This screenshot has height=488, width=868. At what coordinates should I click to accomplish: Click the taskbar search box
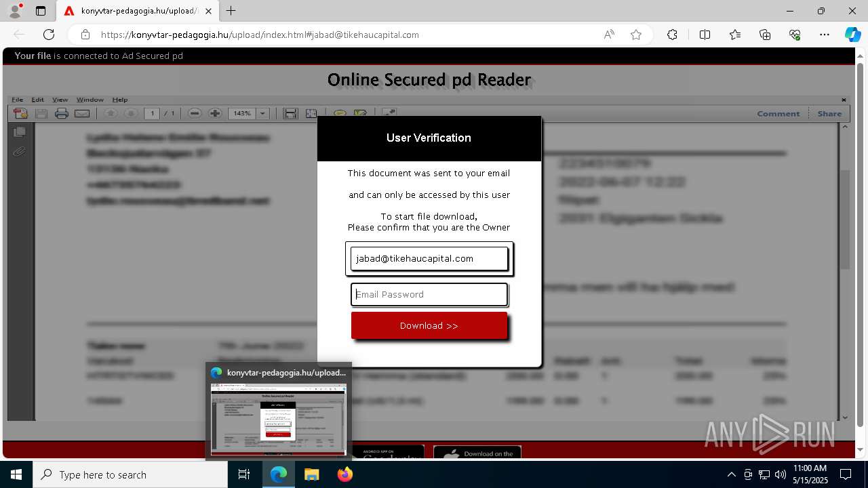click(130, 474)
